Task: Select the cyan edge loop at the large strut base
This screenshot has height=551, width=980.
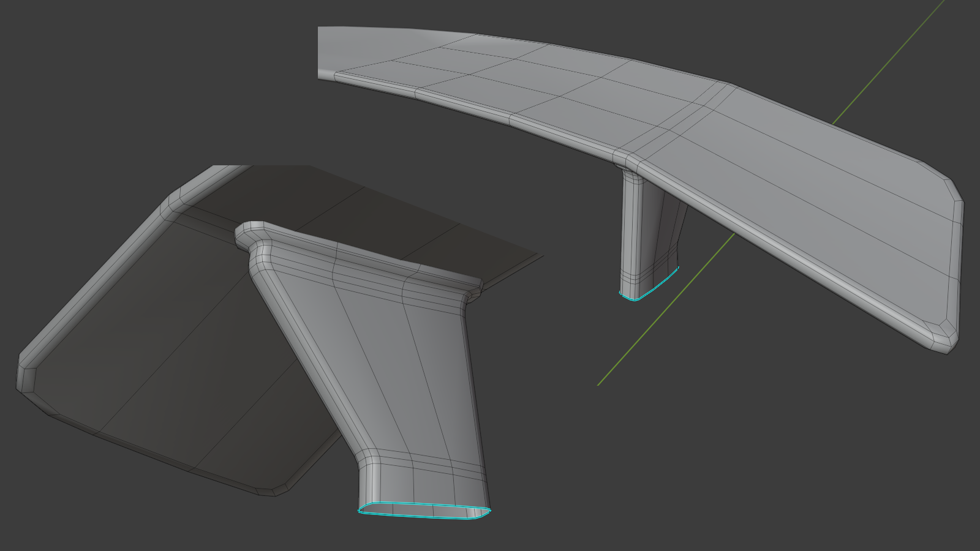Action: (424, 511)
